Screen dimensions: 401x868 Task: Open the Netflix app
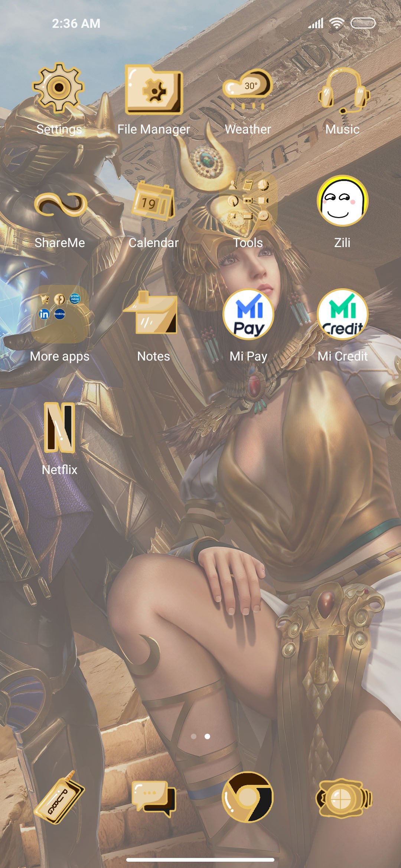pyautogui.click(x=60, y=427)
